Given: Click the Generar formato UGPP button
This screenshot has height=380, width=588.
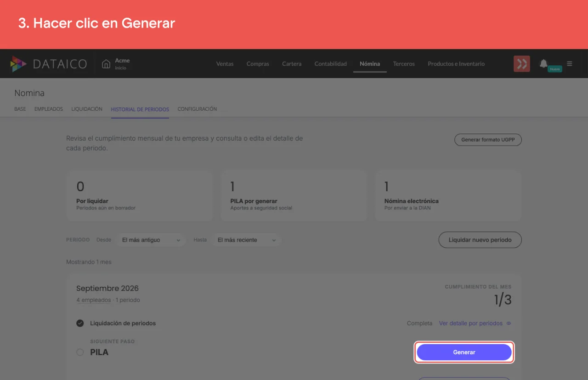Looking at the screenshot, I should 488,140.
